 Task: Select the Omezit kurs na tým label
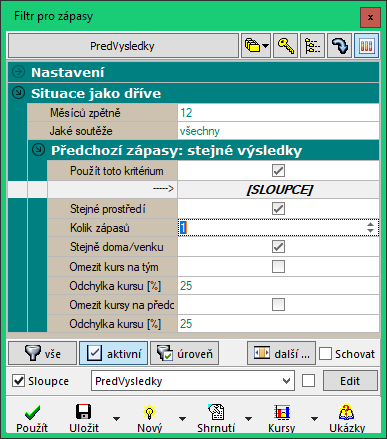(114, 267)
